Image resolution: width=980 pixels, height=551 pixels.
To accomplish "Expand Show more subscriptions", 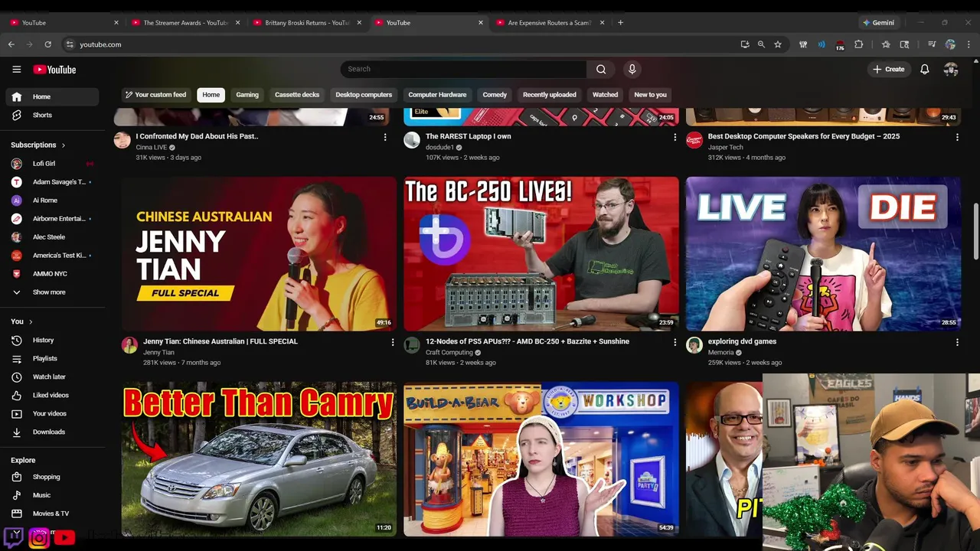I will [52, 292].
